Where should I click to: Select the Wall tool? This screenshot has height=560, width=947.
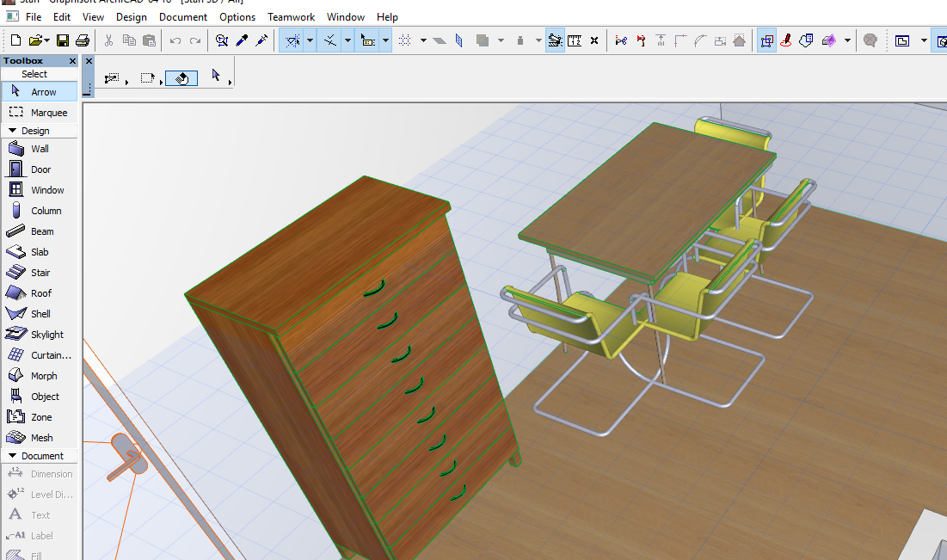(x=40, y=149)
